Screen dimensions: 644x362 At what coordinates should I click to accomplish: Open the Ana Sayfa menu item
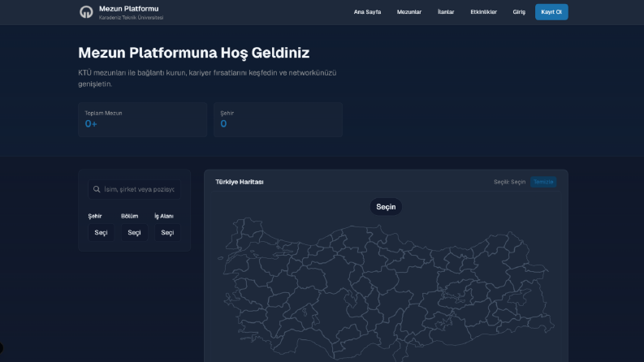pyautogui.click(x=367, y=12)
